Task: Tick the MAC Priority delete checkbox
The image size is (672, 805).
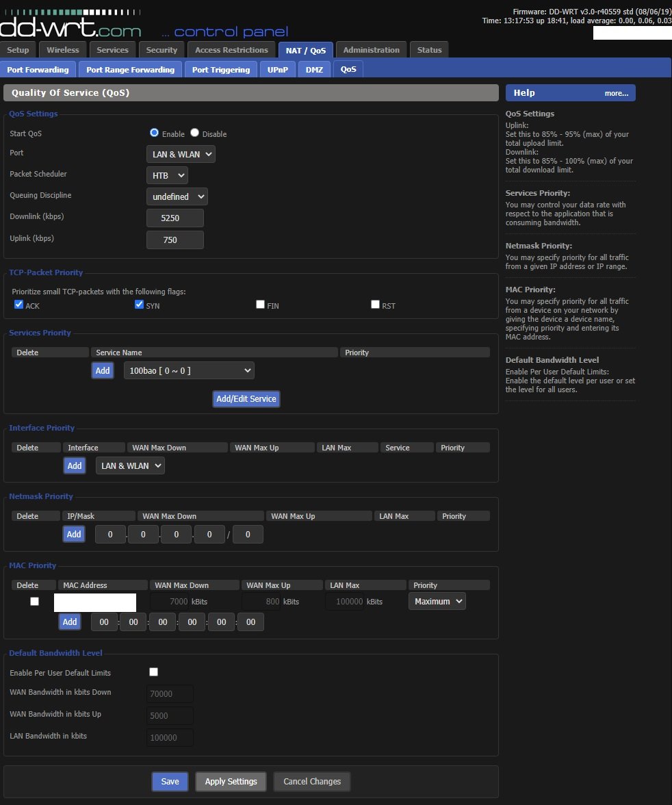Action: tap(35, 602)
